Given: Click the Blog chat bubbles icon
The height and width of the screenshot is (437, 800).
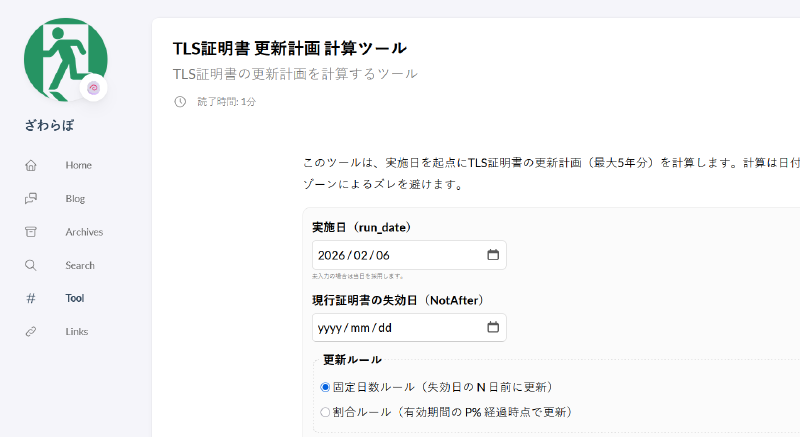Looking at the screenshot, I should pyautogui.click(x=31, y=198).
